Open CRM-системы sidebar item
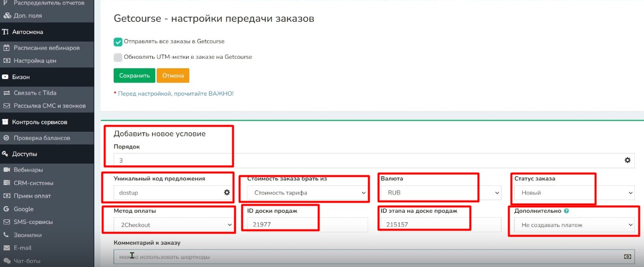The image size is (644, 267). pyautogui.click(x=33, y=183)
